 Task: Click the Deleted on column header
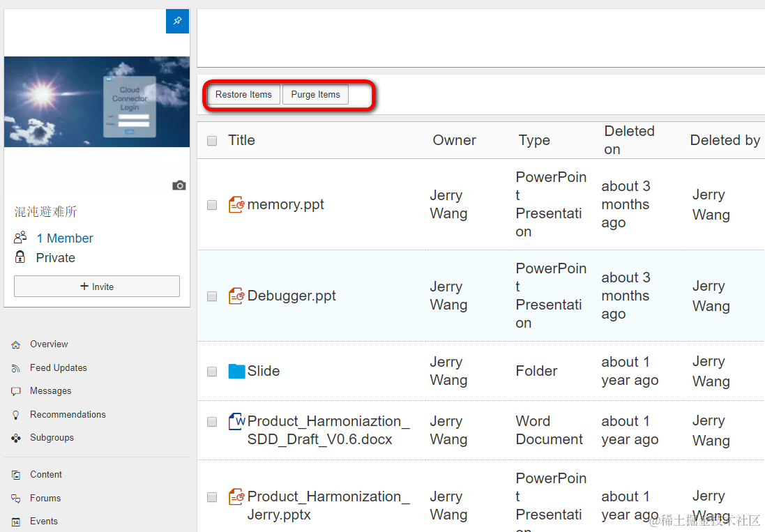coord(630,140)
